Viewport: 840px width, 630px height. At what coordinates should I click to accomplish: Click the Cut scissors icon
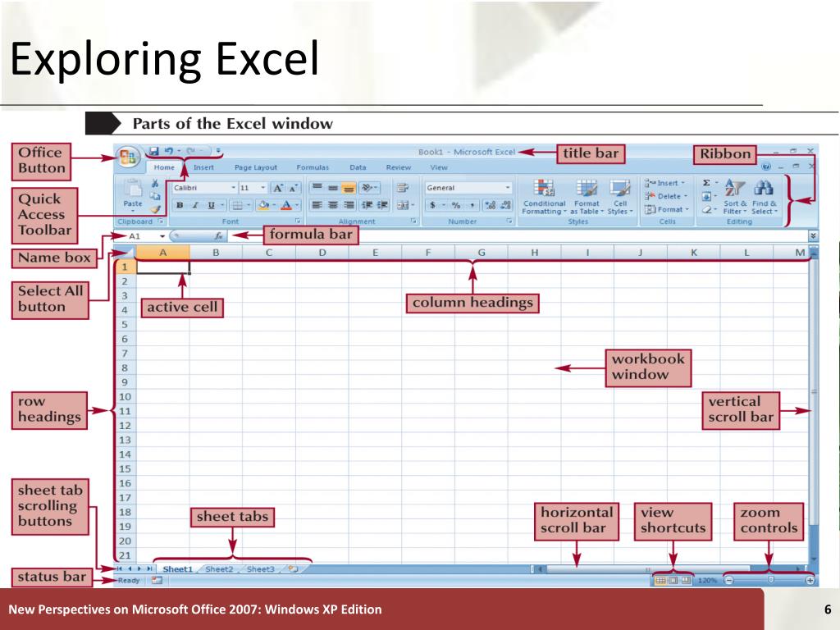click(155, 184)
